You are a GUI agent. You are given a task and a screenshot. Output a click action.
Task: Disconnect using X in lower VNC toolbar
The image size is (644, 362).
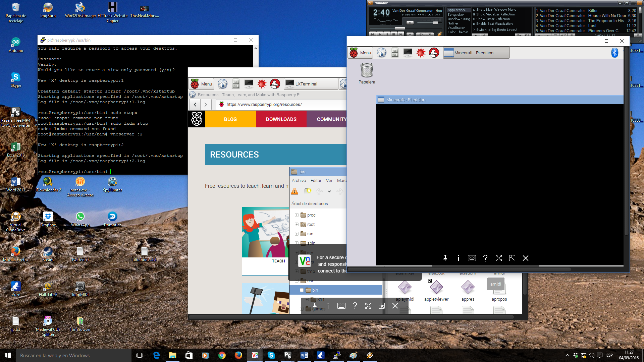pyautogui.click(x=395, y=306)
